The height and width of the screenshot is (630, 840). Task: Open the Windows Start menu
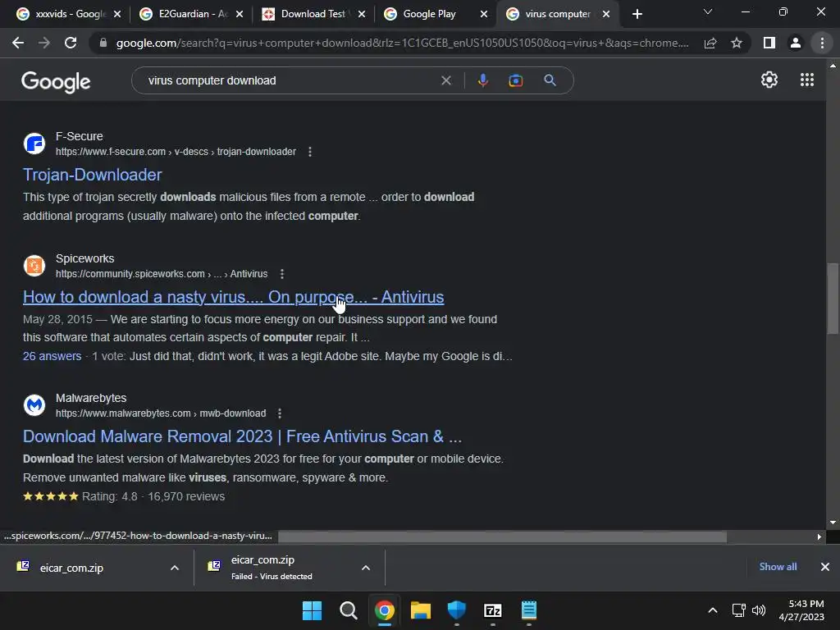coord(312,610)
